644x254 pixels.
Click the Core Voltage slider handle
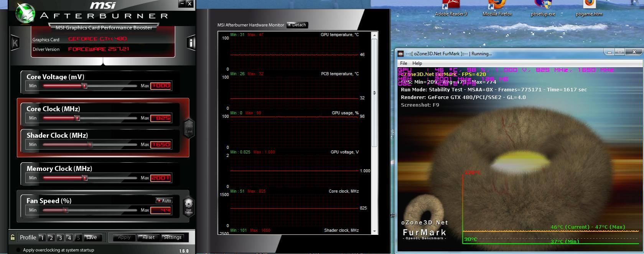coord(85,86)
